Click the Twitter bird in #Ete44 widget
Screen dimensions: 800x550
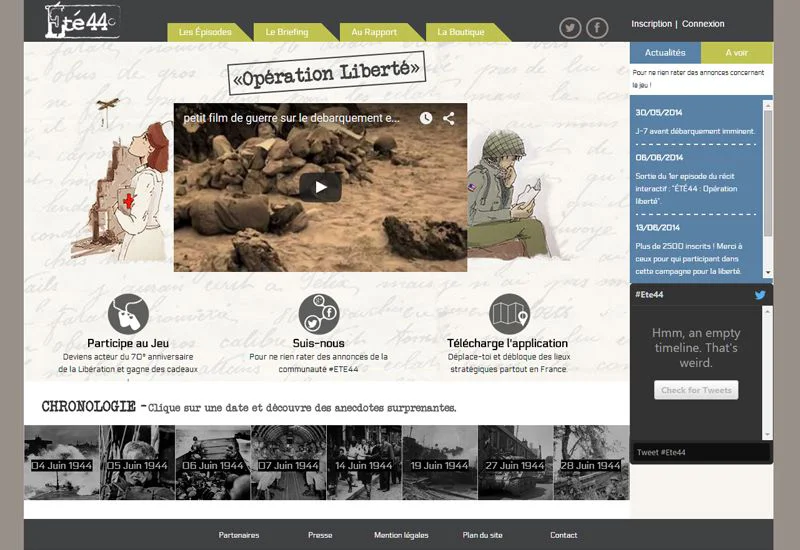tap(760, 295)
